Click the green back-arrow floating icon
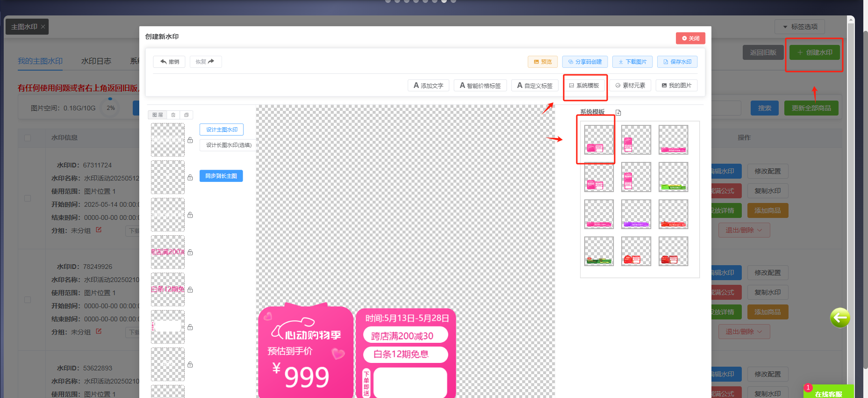The width and height of the screenshot is (868, 398). coord(840,318)
